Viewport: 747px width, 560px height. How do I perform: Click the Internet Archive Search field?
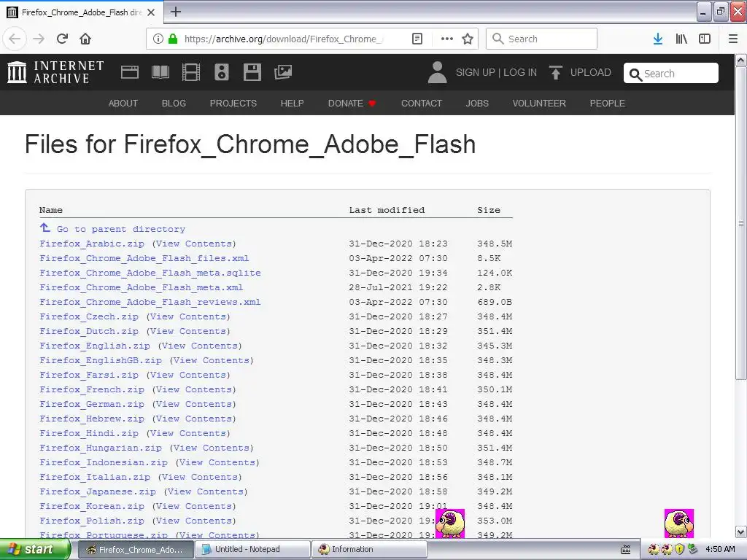pyautogui.click(x=671, y=74)
